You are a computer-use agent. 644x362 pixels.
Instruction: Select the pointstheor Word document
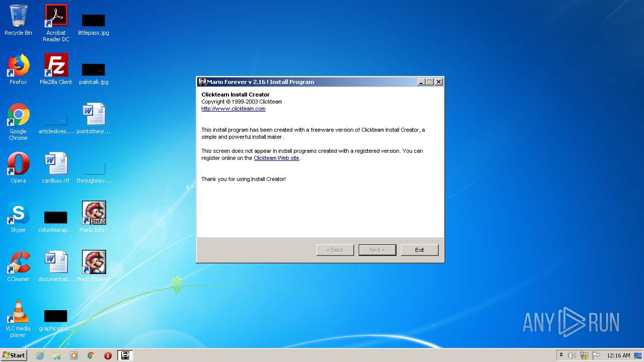[94, 119]
